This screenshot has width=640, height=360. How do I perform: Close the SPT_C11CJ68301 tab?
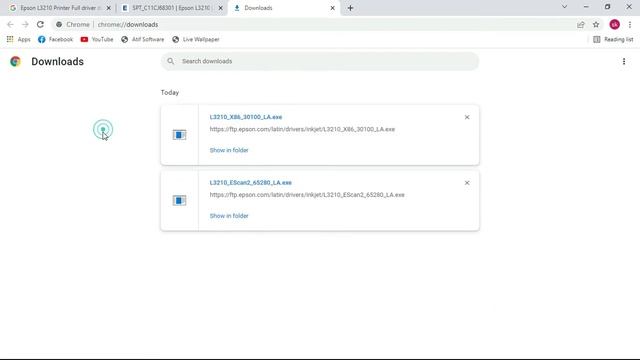220,8
